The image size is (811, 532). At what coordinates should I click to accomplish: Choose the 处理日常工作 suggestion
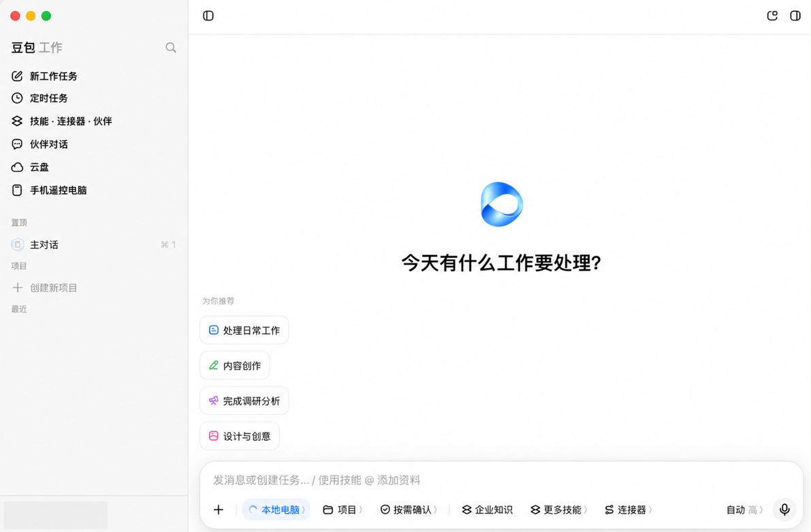[244, 331]
